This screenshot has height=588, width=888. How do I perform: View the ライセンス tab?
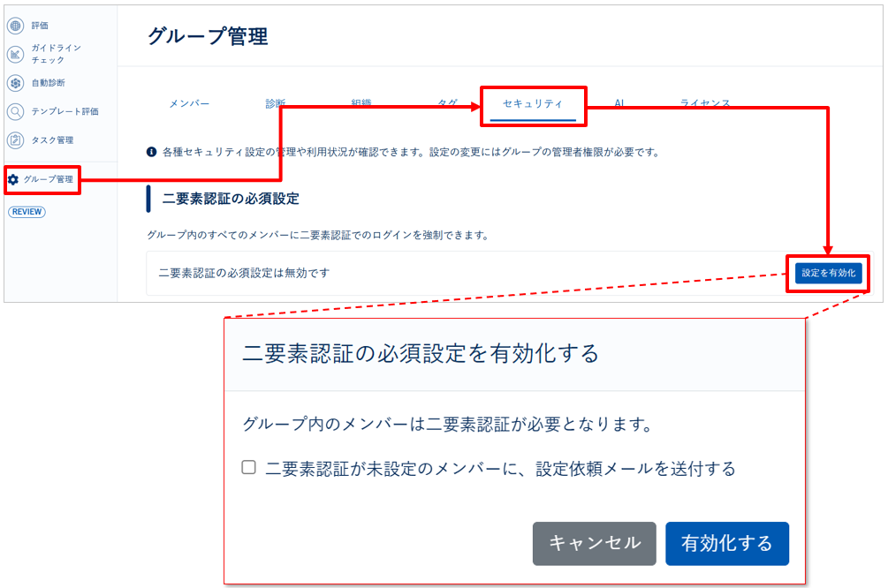[x=705, y=103]
